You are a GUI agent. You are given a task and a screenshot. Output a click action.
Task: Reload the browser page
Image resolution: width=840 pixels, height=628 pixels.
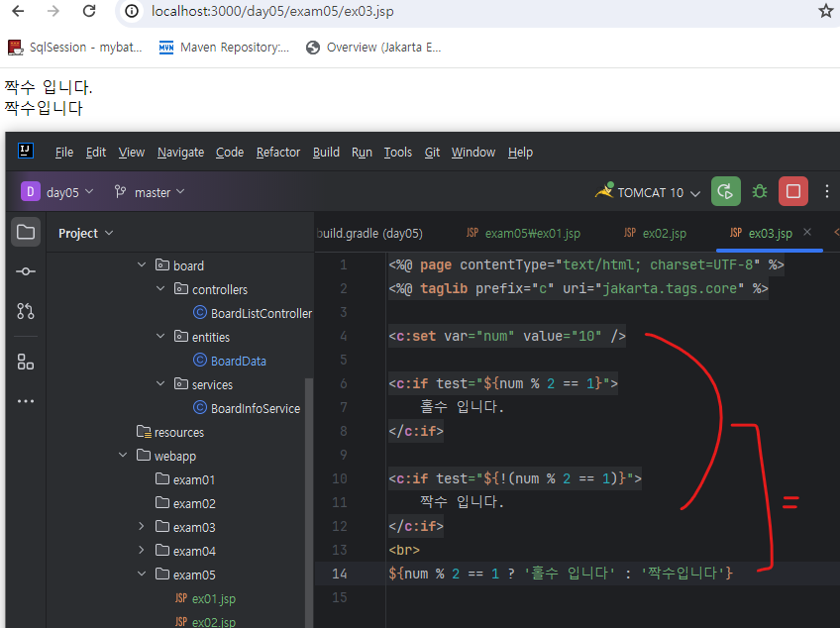pos(89,11)
